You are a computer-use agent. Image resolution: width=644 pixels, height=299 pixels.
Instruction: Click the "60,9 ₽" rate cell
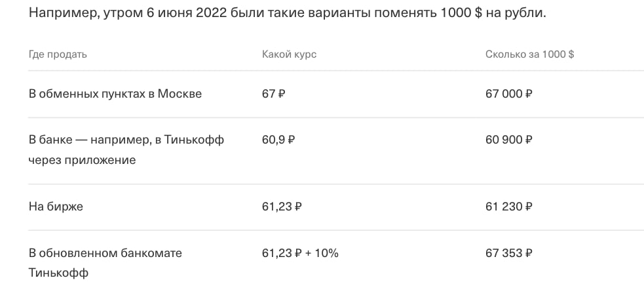(x=278, y=140)
